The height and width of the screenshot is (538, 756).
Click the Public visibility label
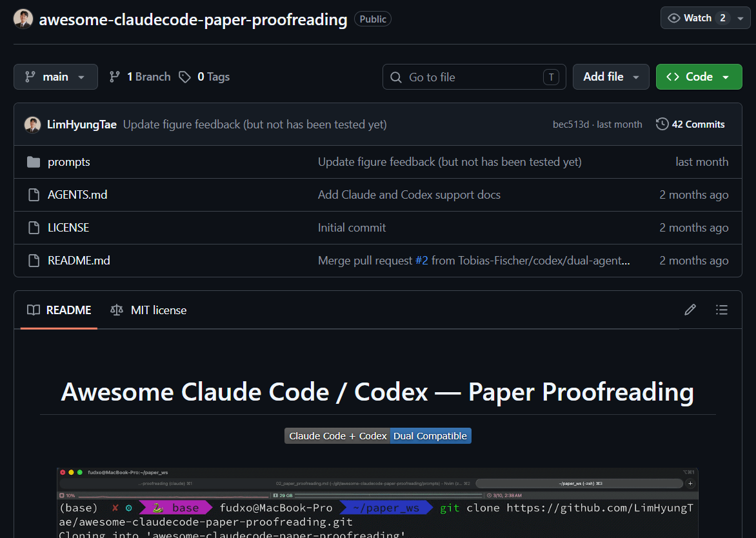(373, 19)
